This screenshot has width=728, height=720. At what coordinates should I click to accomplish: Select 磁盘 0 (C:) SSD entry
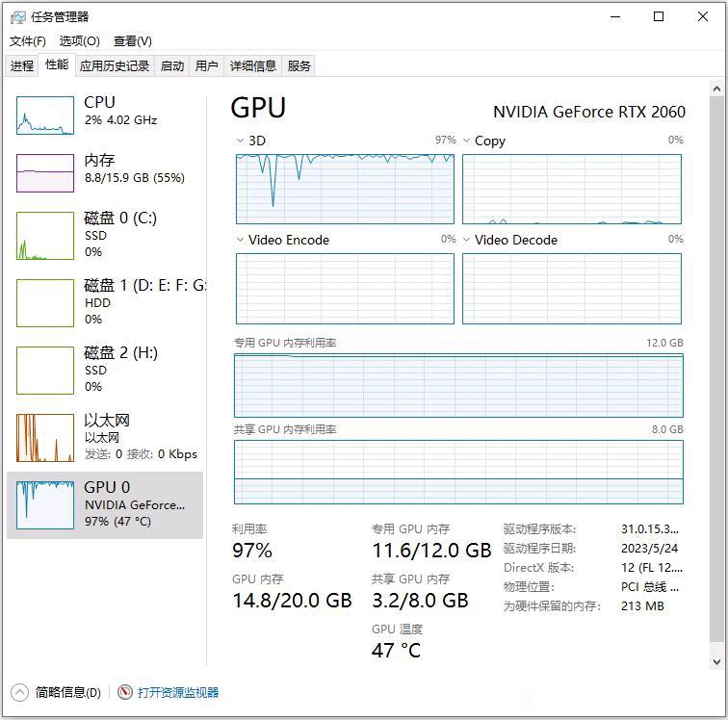[105, 236]
